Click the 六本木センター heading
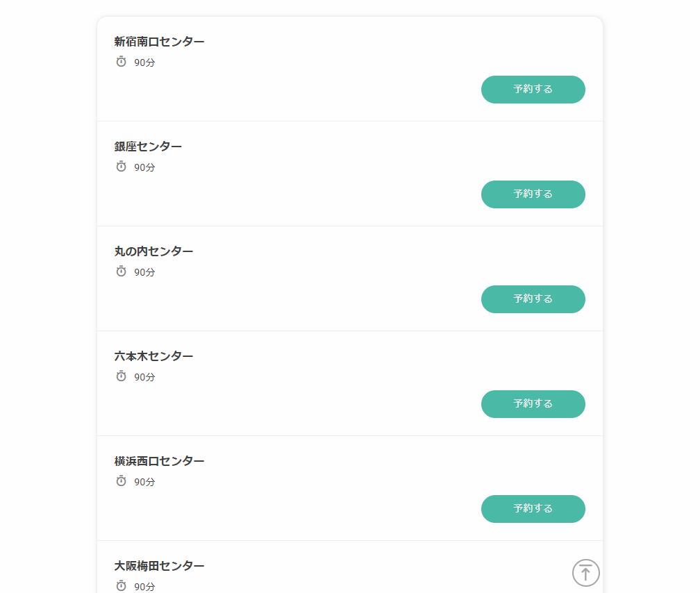This screenshot has width=700, height=593. pyautogui.click(x=153, y=356)
